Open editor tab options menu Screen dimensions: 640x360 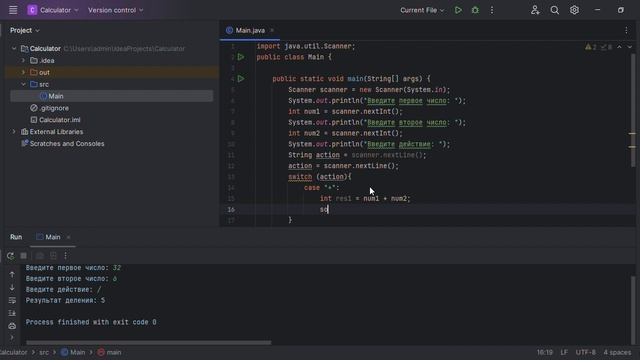click(626, 30)
